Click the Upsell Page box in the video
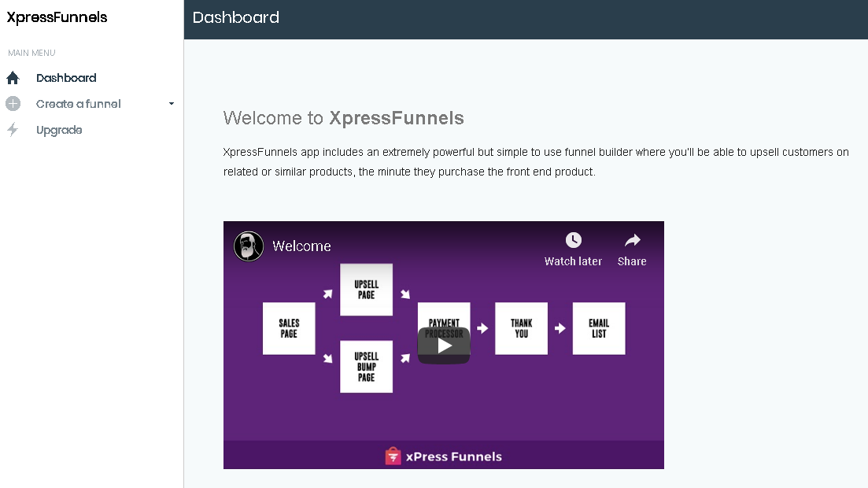This screenshot has height=488, width=868. point(367,290)
